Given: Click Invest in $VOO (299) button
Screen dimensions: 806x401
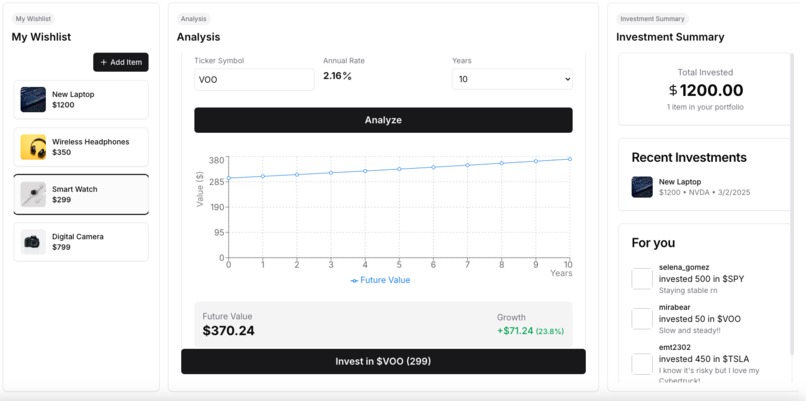Looking at the screenshot, I should (383, 361).
